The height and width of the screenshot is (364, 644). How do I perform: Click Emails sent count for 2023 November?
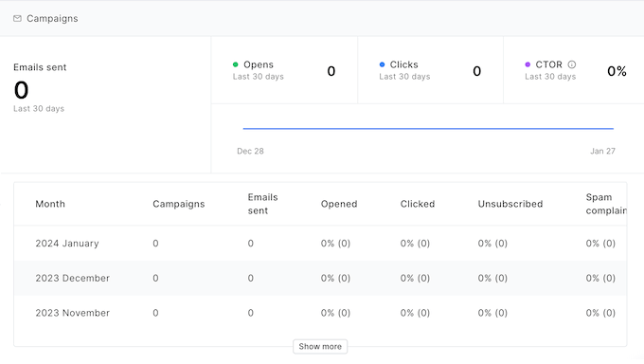pyautogui.click(x=251, y=313)
